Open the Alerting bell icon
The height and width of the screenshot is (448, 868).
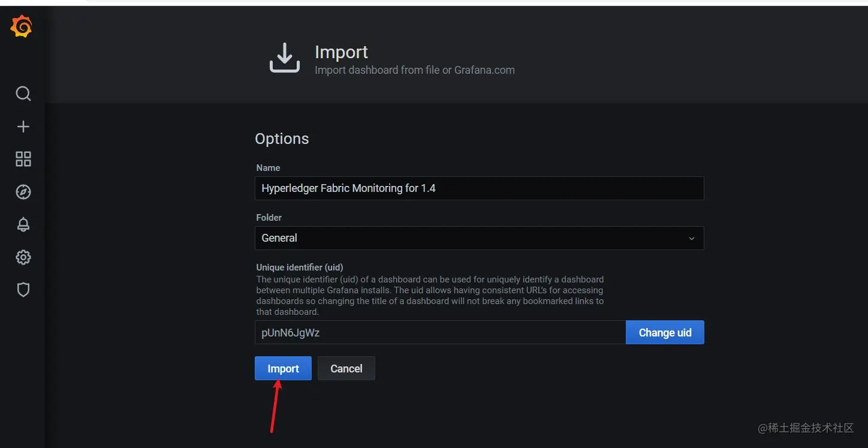pos(23,224)
